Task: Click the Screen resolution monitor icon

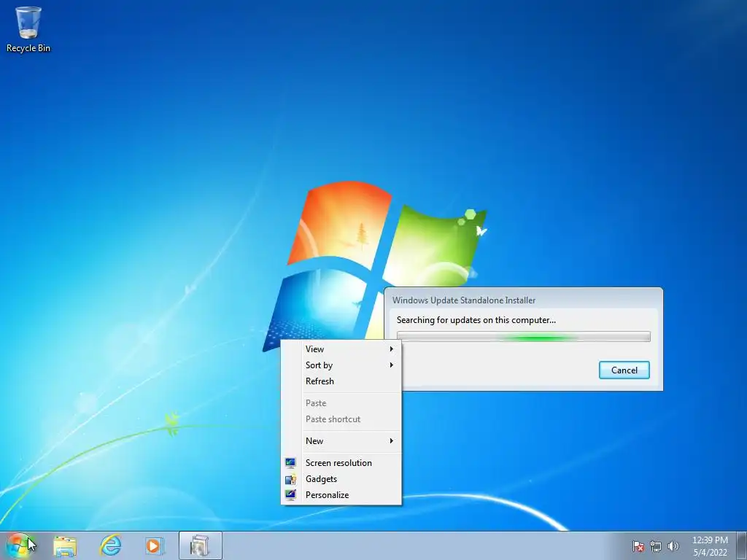Action: 290,463
